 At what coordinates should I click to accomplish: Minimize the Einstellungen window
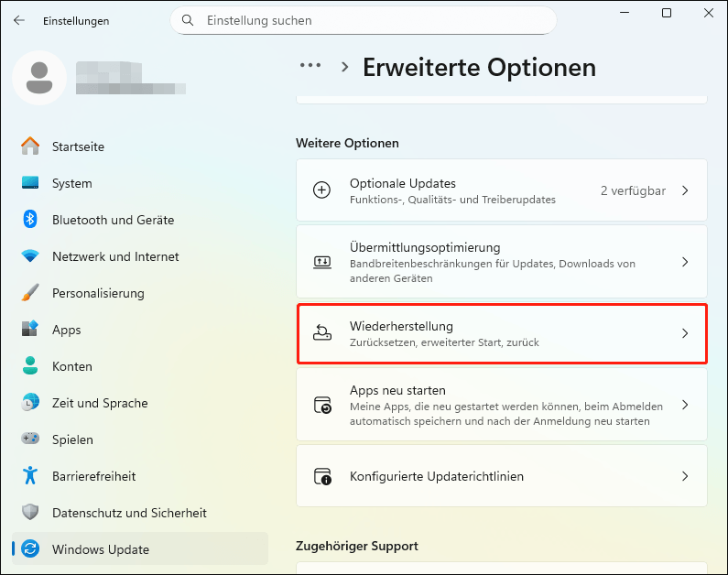625,13
